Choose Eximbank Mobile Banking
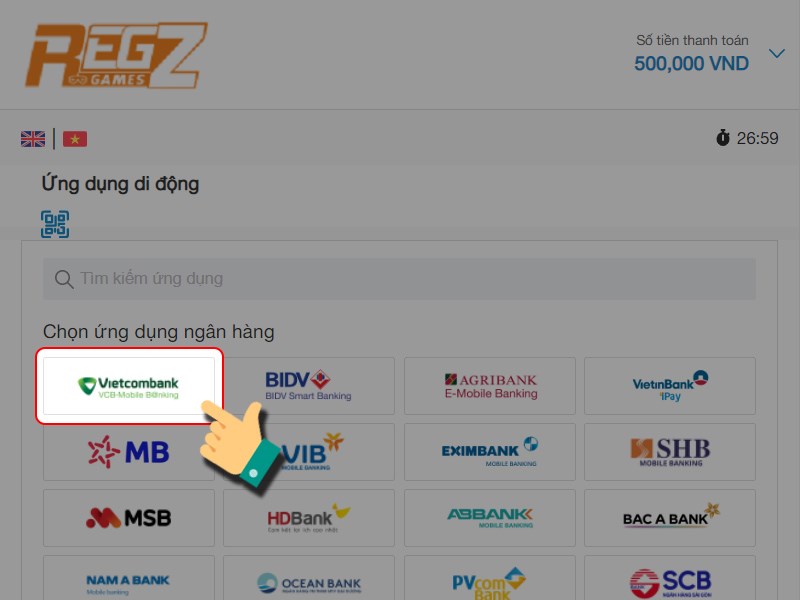 click(490, 452)
